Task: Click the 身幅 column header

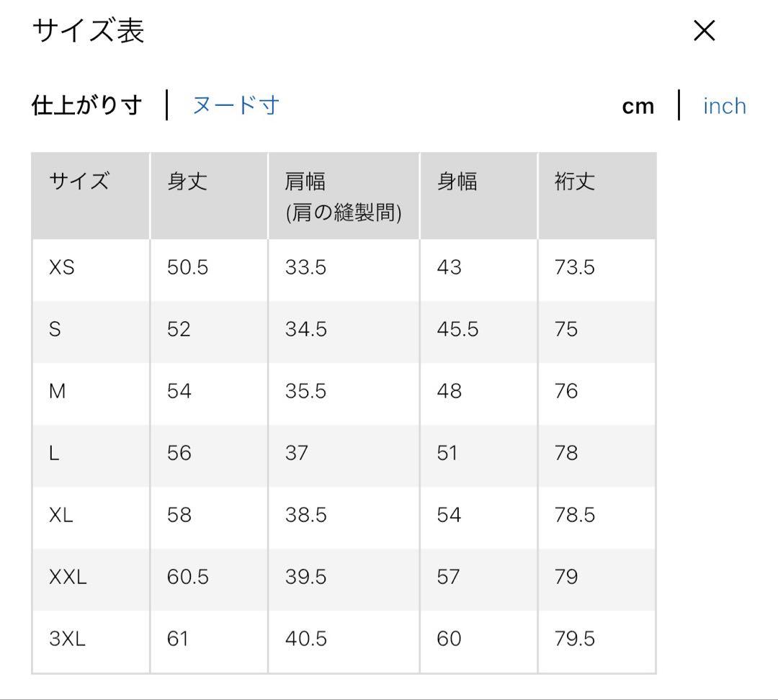Action: pyautogui.click(x=457, y=181)
